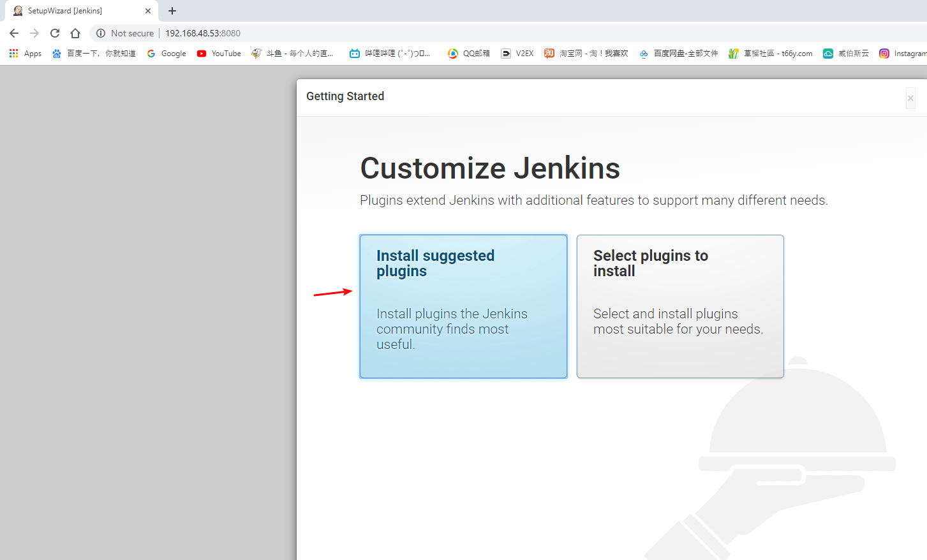Go back to the previous page

[14, 33]
